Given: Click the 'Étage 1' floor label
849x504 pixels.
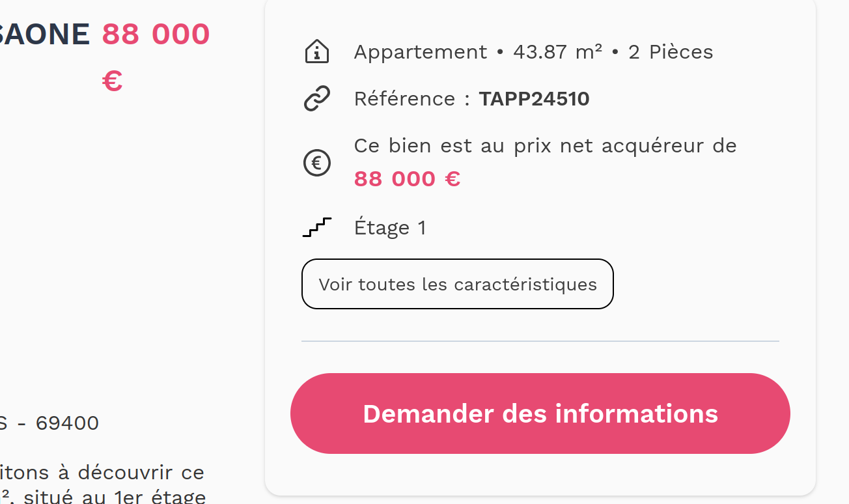Looking at the screenshot, I should [x=390, y=228].
